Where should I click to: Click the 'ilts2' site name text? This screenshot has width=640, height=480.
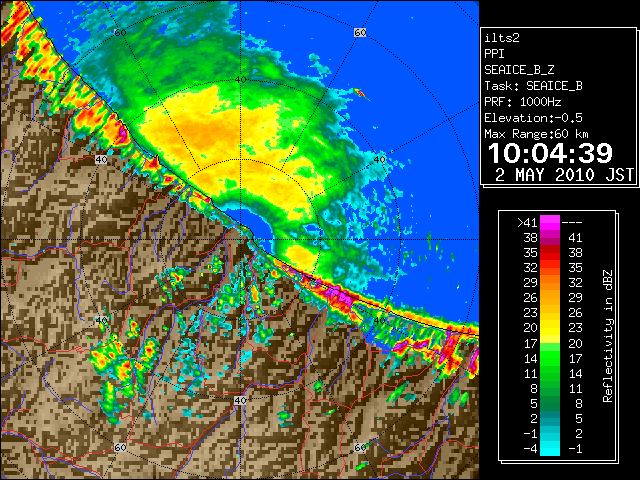pyautogui.click(x=502, y=38)
